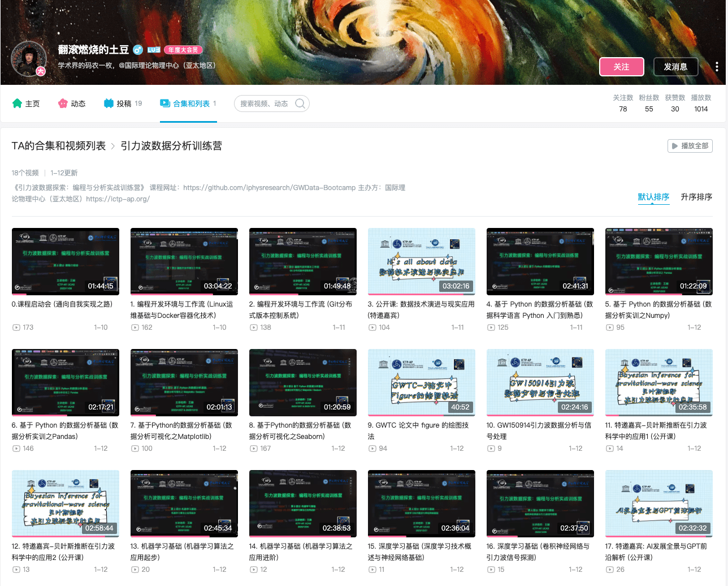Click play count icon showing 146

(16, 449)
